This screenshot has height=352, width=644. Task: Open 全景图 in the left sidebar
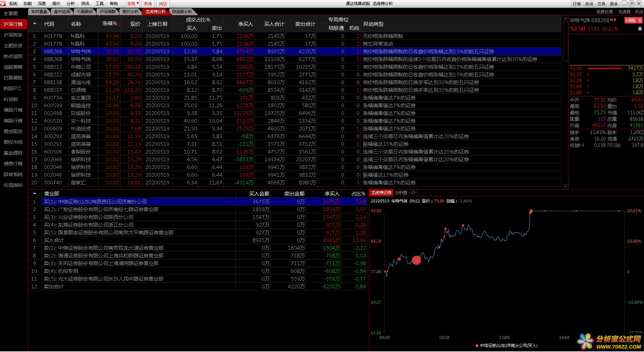coord(11,13)
